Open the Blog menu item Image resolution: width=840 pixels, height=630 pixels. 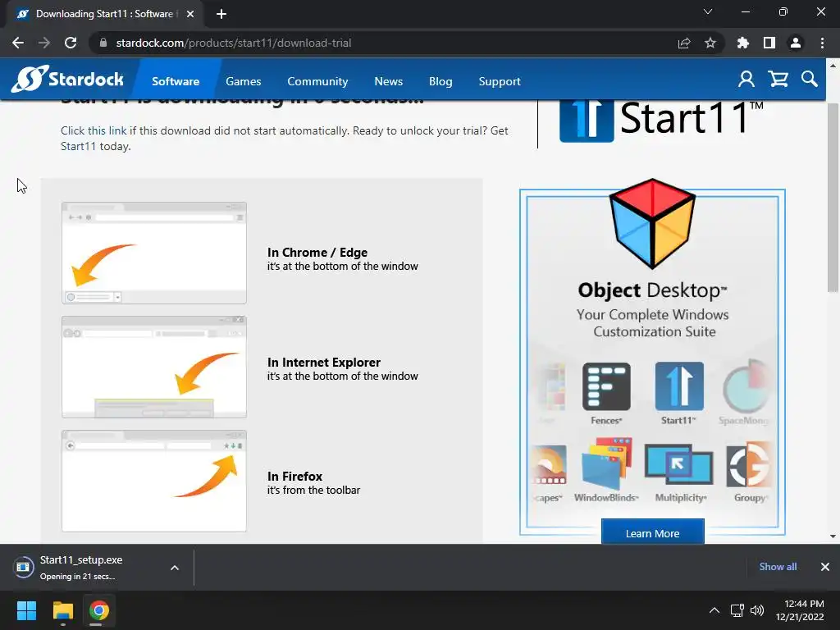point(441,81)
